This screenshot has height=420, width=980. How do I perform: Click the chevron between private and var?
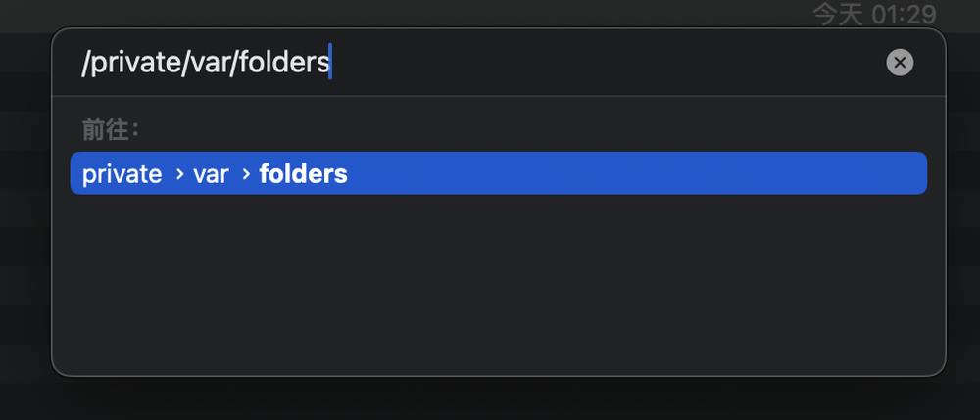pyautogui.click(x=179, y=174)
